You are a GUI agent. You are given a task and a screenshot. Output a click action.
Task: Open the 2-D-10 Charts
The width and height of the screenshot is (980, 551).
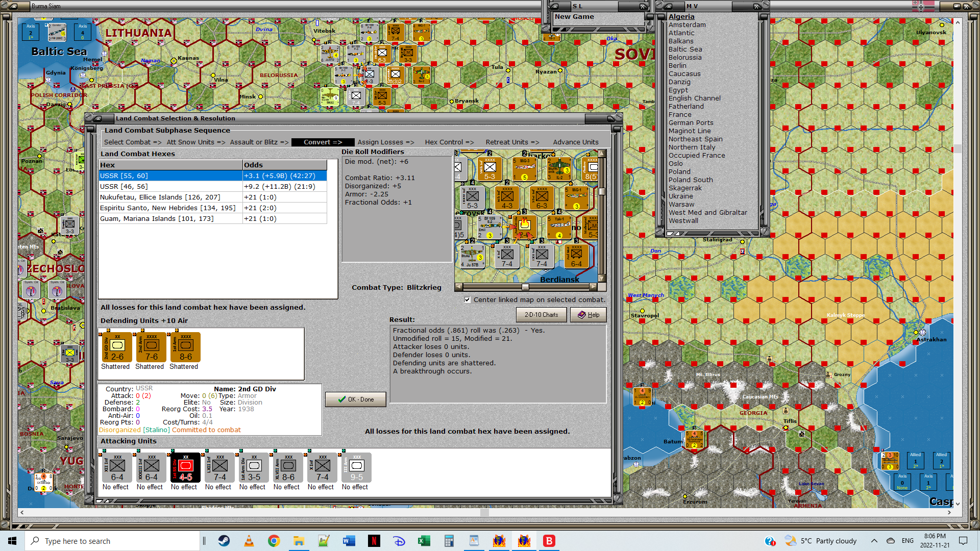tap(541, 315)
